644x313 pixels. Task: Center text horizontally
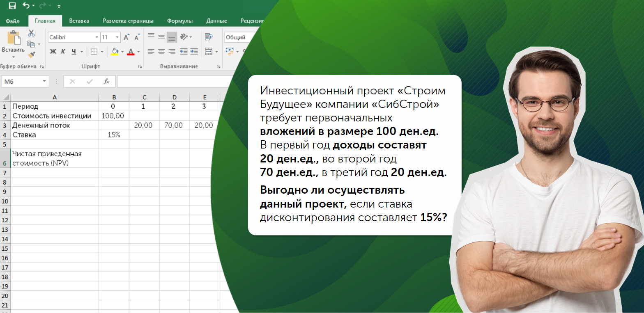click(x=161, y=52)
